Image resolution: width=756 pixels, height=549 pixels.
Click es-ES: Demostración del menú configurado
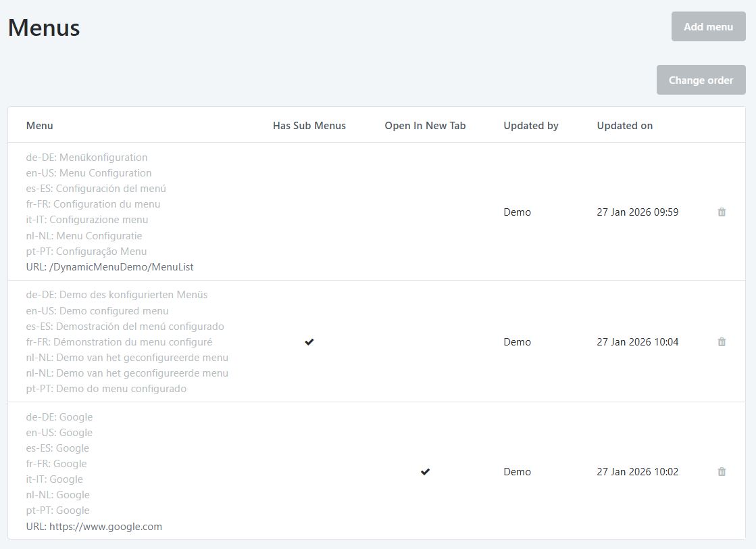click(x=125, y=326)
